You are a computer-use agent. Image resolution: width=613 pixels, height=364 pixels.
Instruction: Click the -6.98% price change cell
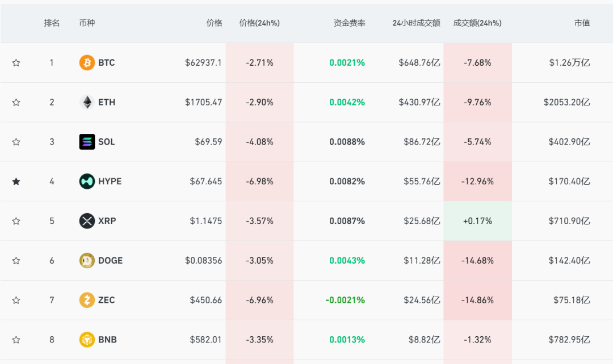point(259,181)
